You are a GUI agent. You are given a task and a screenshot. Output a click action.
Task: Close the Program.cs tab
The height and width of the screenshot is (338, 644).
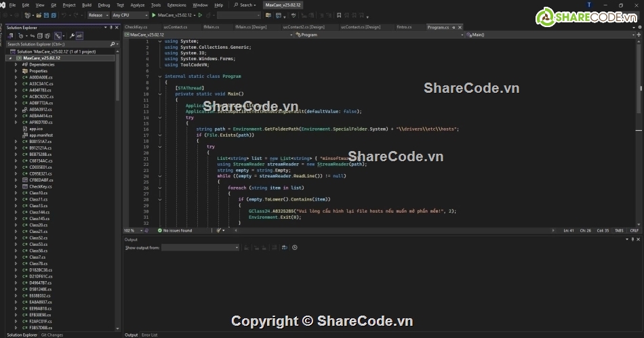coord(460,27)
